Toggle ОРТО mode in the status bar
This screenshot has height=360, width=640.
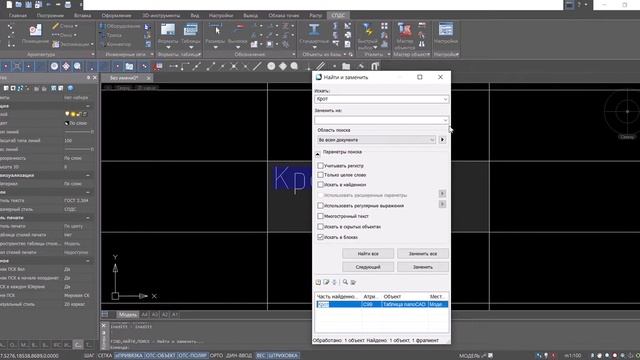[216, 356]
